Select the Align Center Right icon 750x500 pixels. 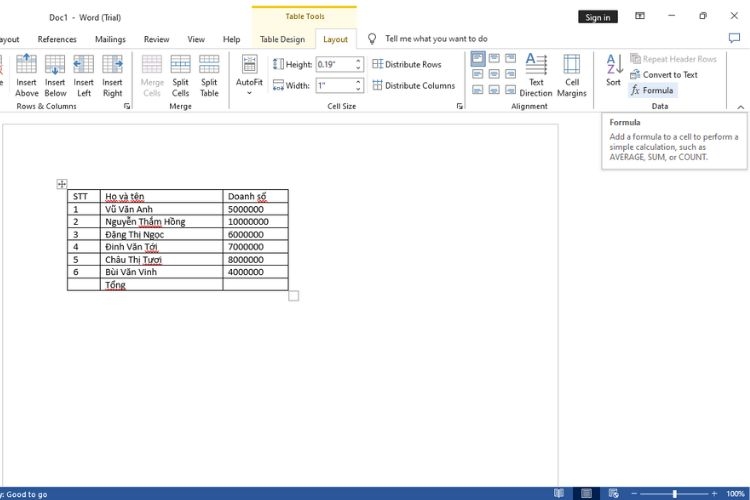(510, 74)
